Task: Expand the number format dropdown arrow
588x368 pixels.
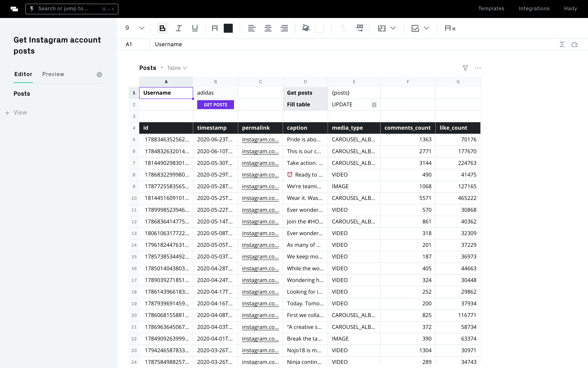Action: [393, 28]
